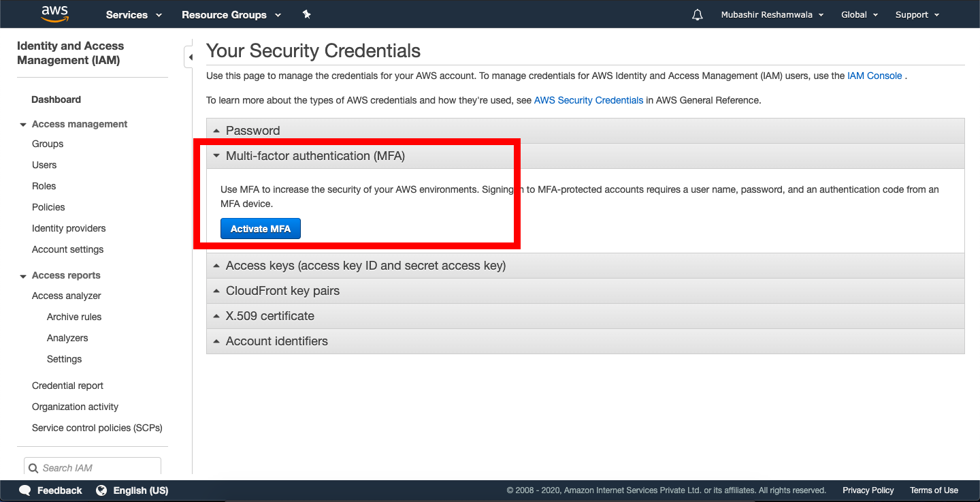The width and height of the screenshot is (980, 502).
Task: Click the Feedback label in footer
Action: coord(59,490)
